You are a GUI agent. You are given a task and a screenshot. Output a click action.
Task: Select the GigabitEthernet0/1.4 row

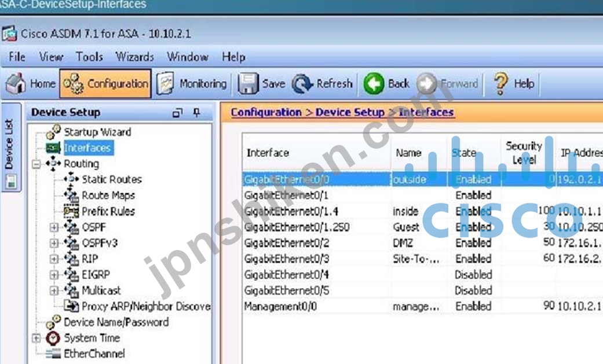click(x=423, y=211)
